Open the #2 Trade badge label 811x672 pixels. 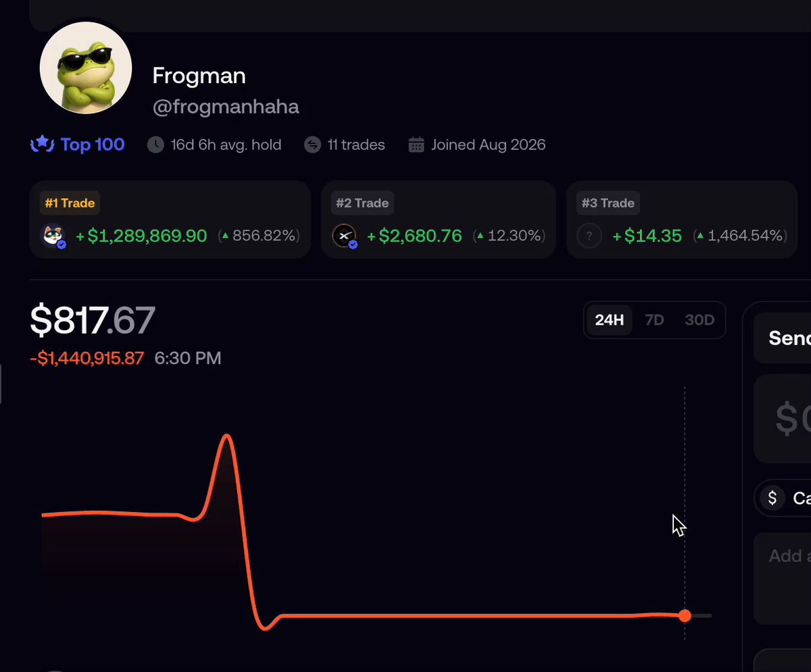pos(362,203)
